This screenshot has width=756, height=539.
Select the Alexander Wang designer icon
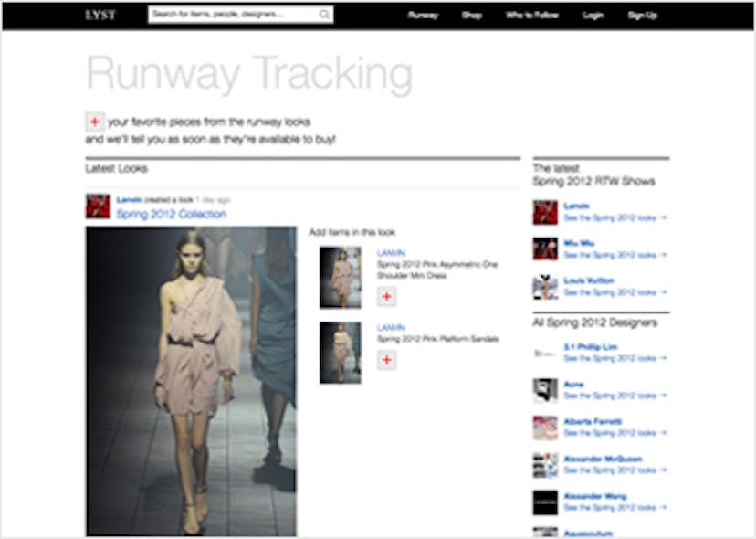point(545,502)
